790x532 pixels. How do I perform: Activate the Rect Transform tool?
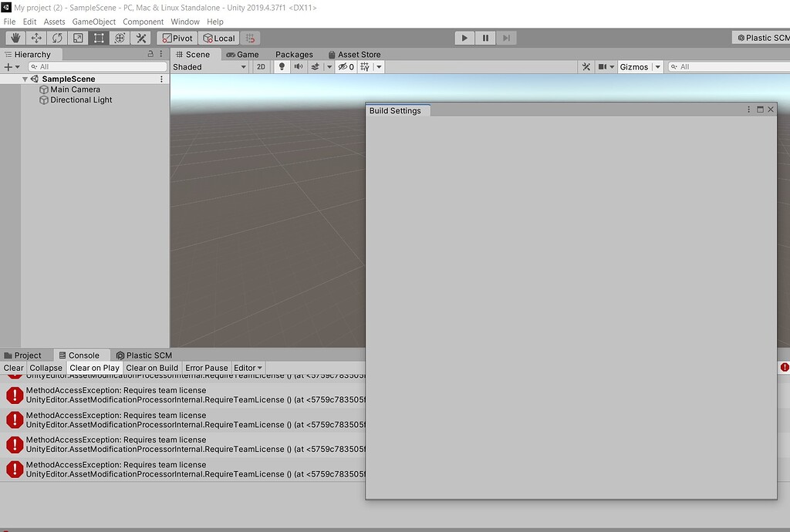click(x=98, y=37)
